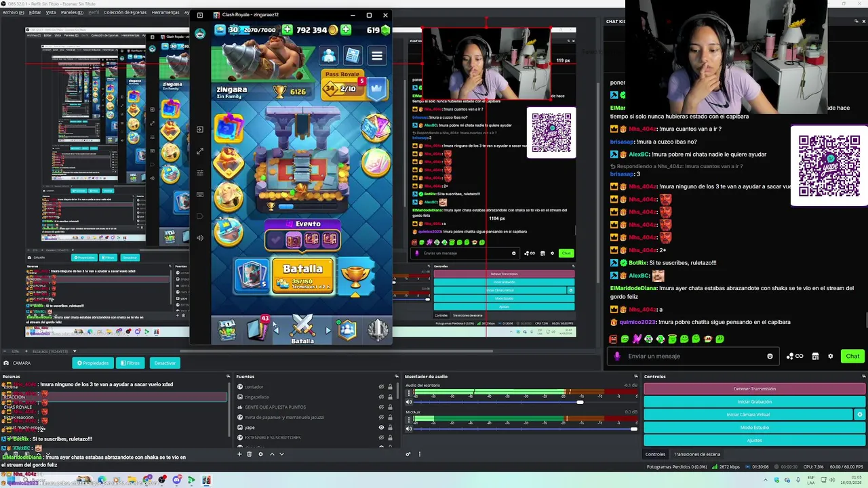Open chat settings gear beside Chat button

point(830,356)
